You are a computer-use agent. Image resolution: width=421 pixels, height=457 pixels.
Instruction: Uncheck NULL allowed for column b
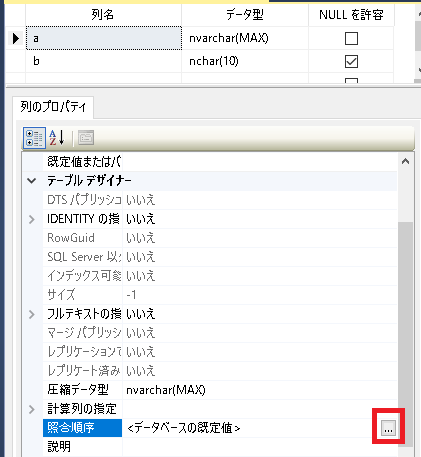[x=351, y=61]
